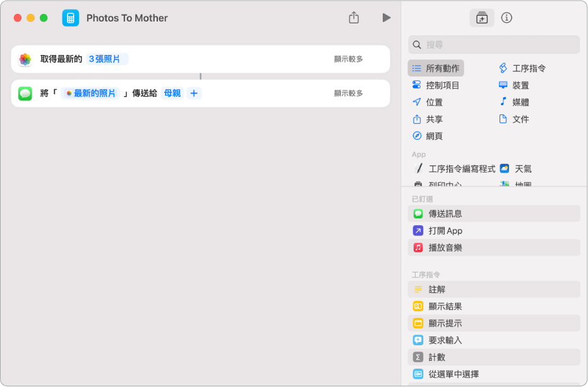Select the 媒體 category

pos(514,102)
